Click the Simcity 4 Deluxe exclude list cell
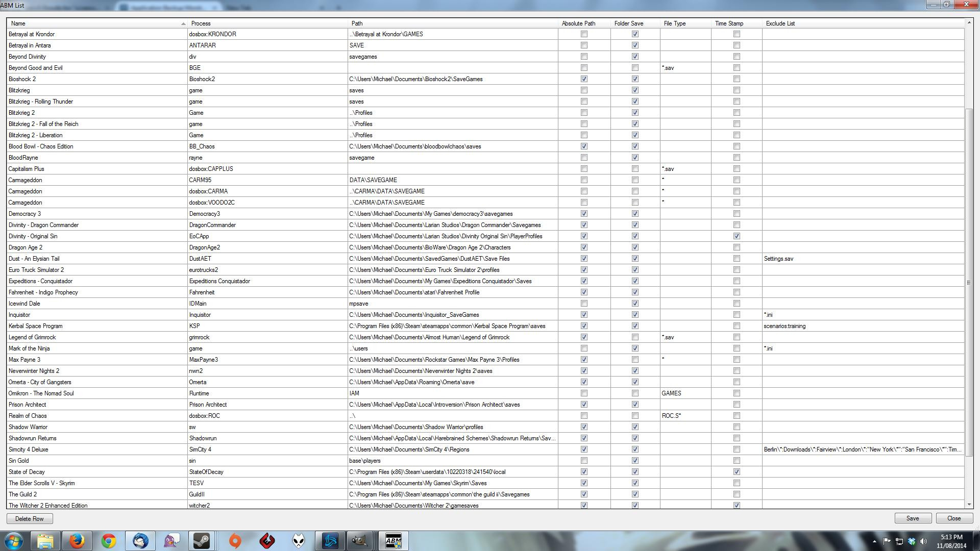The height and width of the screenshot is (551, 980). (x=863, y=449)
